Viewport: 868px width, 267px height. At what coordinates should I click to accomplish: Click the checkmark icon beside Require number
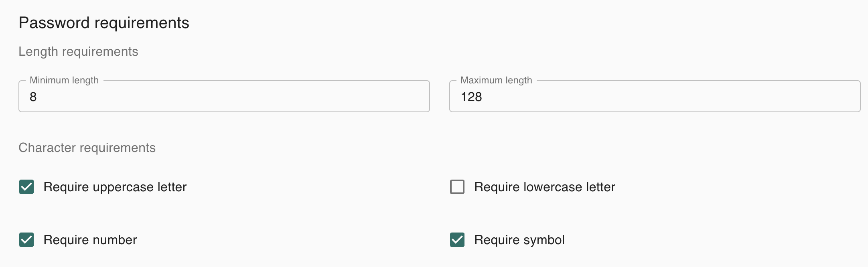click(x=26, y=240)
